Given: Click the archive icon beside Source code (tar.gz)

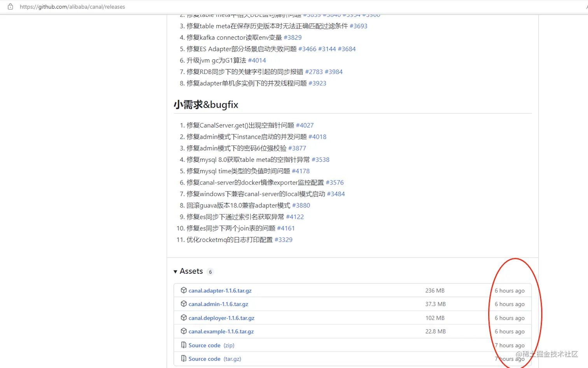Looking at the screenshot, I should (x=184, y=359).
